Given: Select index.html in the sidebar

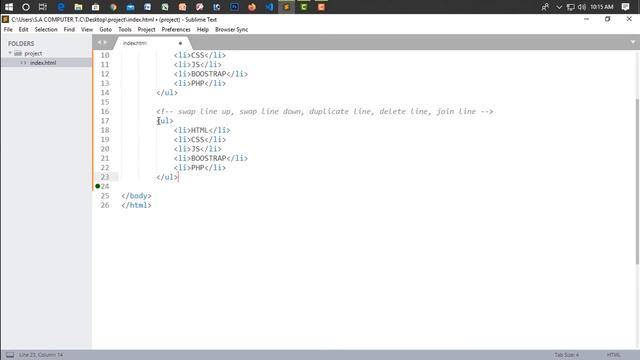Looking at the screenshot, I should [43, 62].
